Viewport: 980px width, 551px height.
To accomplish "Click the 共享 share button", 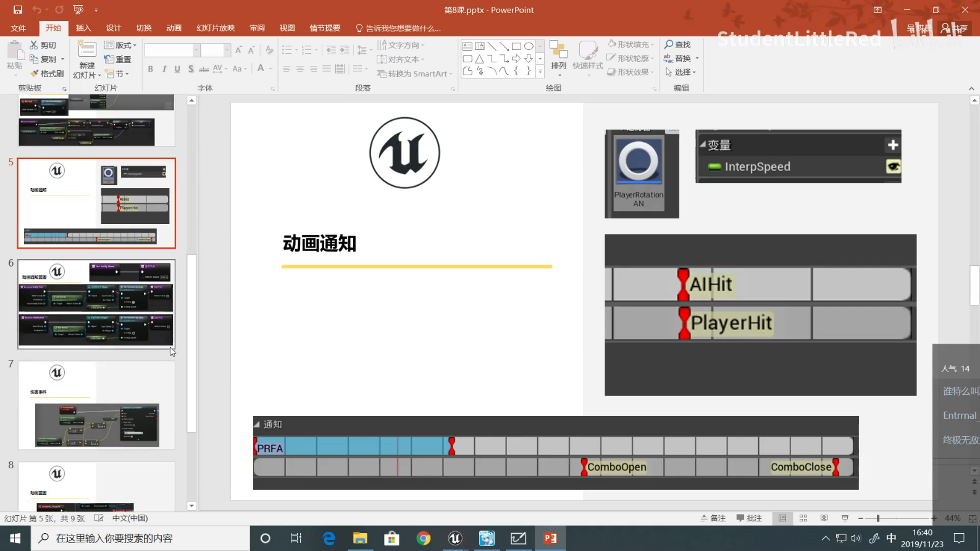I will pos(954,28).
